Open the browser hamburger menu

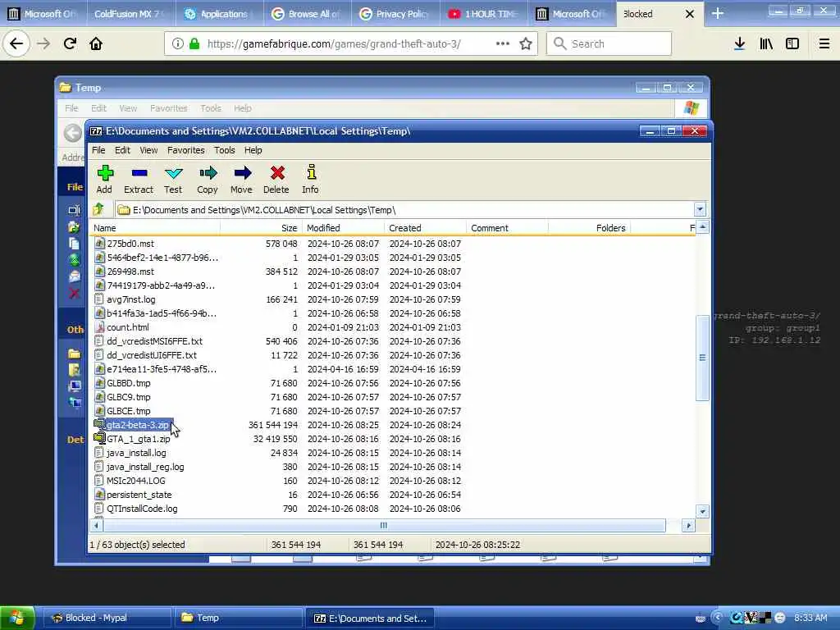point(824,44)
